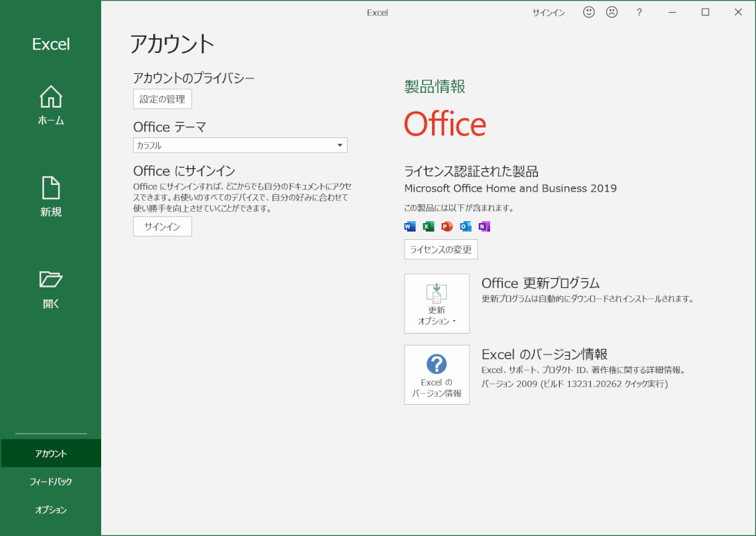
Task: Click the frowning face feedback icon
Action: (x=612, y=11)
